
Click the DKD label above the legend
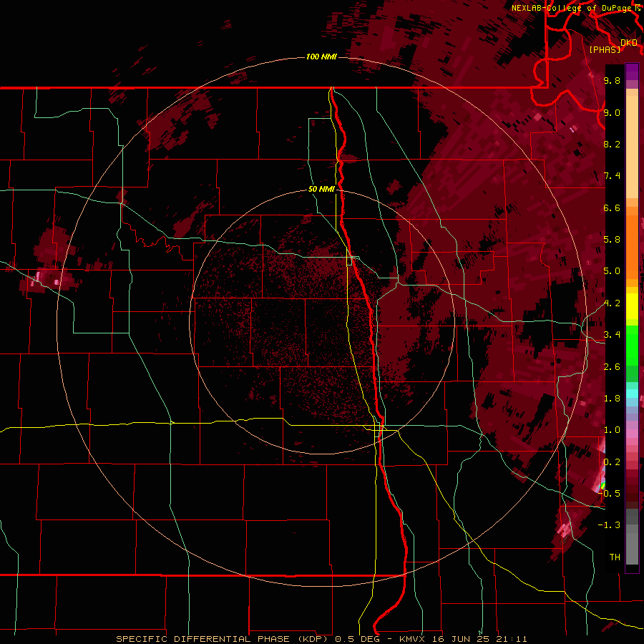629,43
